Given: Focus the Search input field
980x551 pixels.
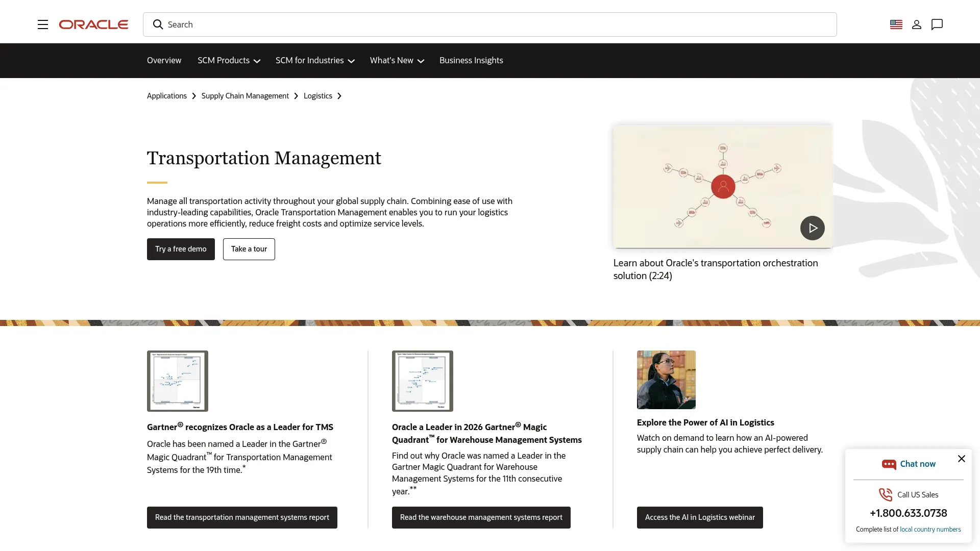Looking at the screenshot, I should (489, 24).
